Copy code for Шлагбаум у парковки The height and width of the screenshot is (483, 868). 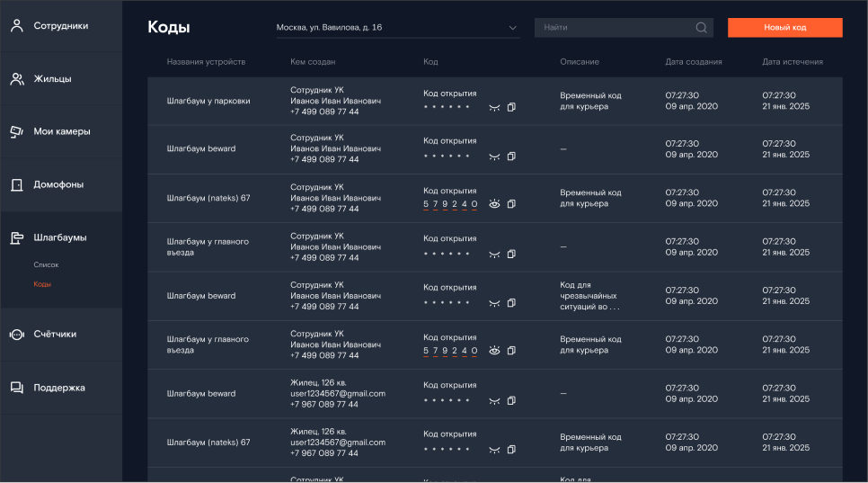tap(511, 107)
